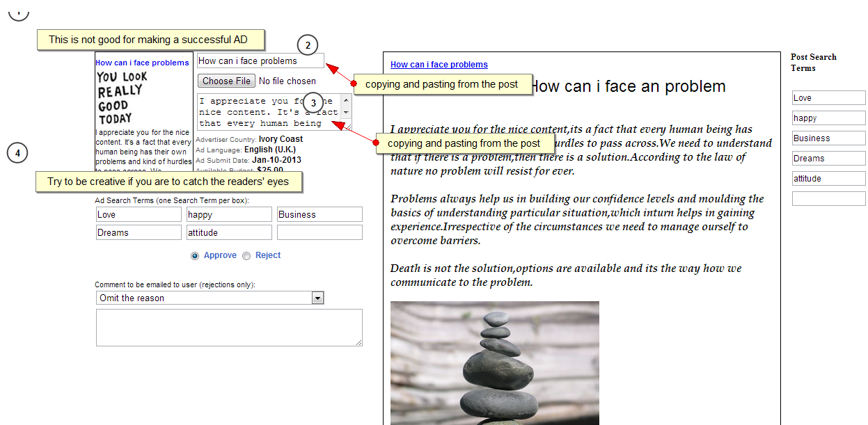Click the dropdown arrow of the rejection reason box
The height and width of the screenshot is (425, 868).
coord(317,298)
